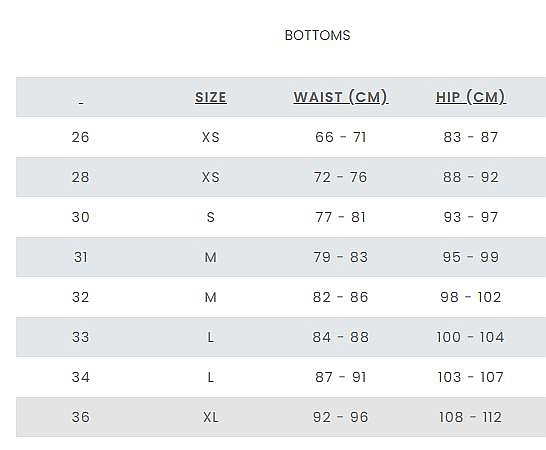The height and width of the screenshot is (450, 546).
Task: Select the row for size 28
Action: [x=281, y=177]
